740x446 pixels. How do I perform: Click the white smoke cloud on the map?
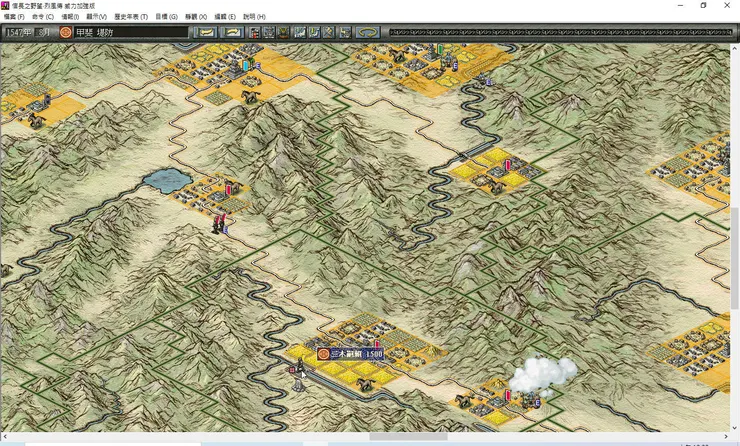(x=542, y=374)
